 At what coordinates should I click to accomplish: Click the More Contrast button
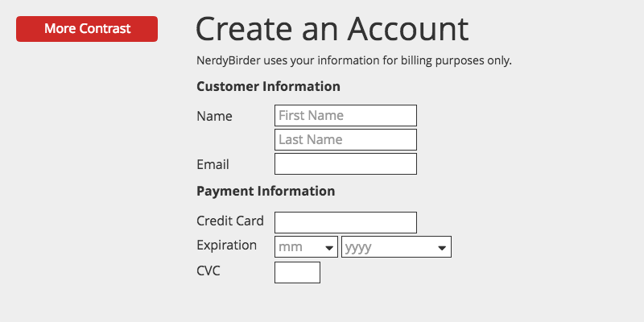tap(87, 29)
